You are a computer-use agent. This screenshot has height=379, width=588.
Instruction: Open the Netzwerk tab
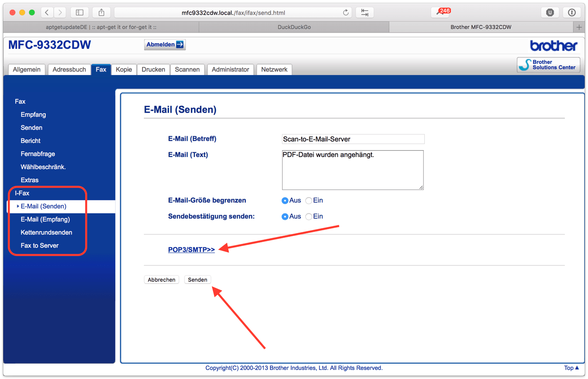[x=274, y=70]
